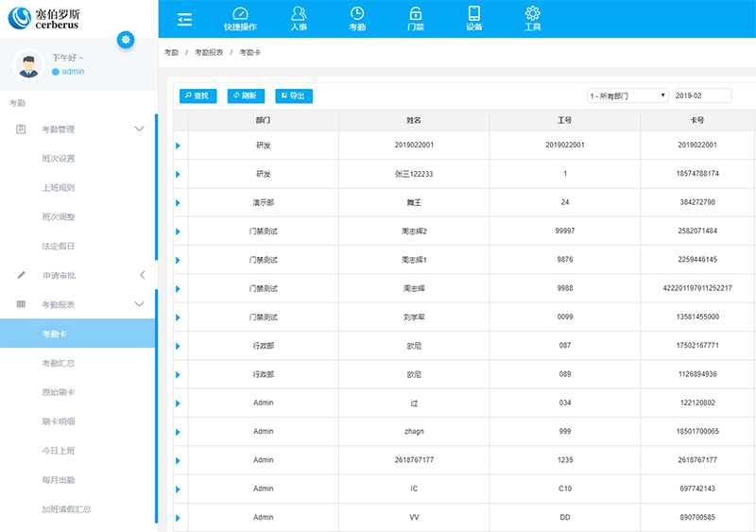This screenshot has height=532, width=756.
Task: Click the 2019-02 month input field
Action: click(x=702, y=95)
